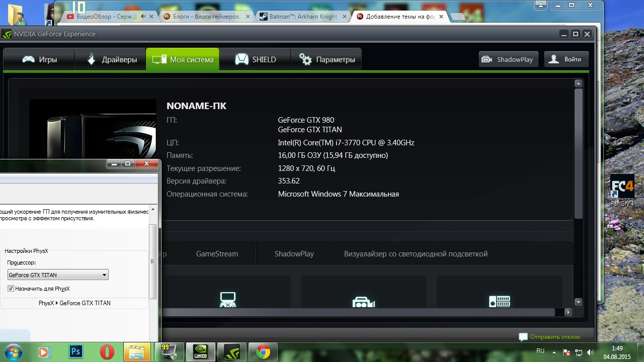Screen dimensions: 644x362
Task: Open the Opera browser taskbar icon
Action: (107, 352)
